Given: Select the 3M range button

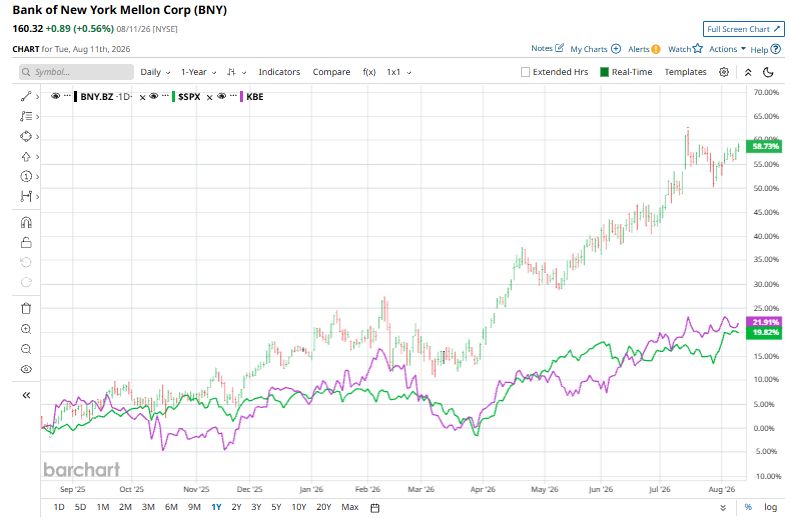Looking at the screenshot, I should tap(148, 507).
